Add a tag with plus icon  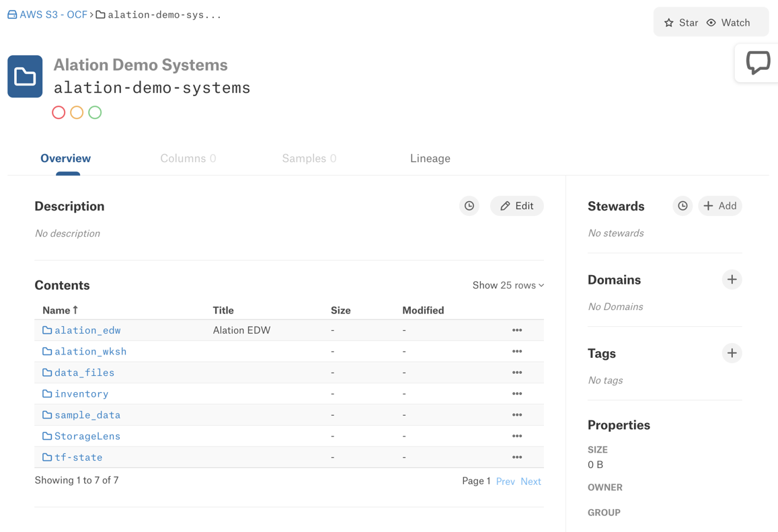pos(732,353)
